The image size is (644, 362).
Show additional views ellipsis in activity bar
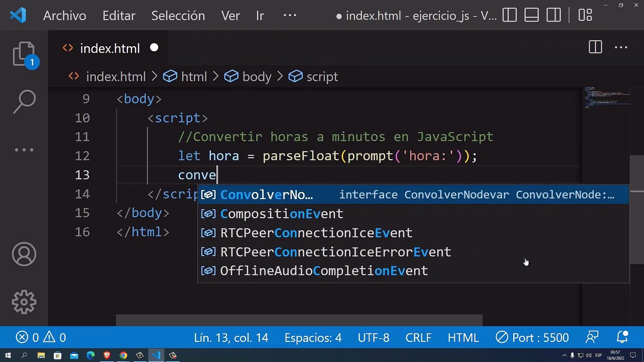[x=24, y=150]
